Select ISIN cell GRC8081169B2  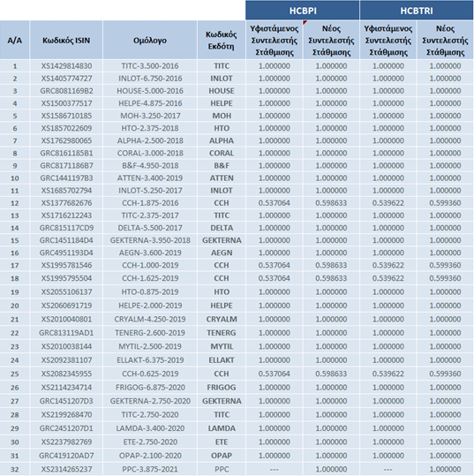[66, 91]
